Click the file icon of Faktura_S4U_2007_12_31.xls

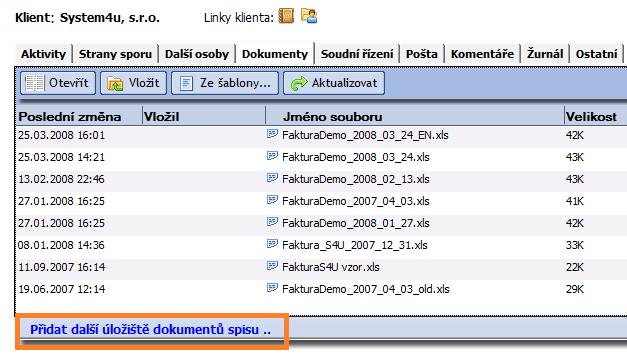coord(272,244)
